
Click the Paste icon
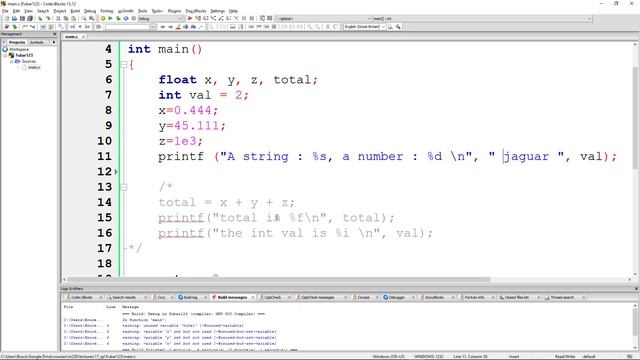[x=73, y=18]
